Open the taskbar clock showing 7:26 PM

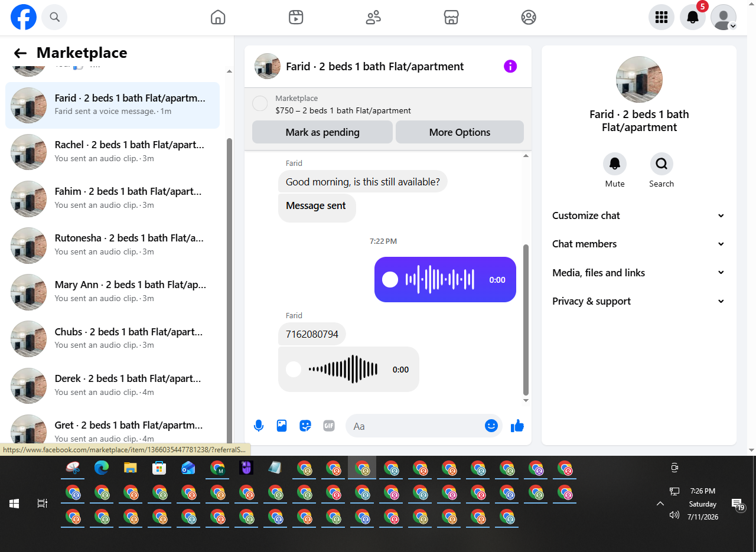[x=702, y=504]
